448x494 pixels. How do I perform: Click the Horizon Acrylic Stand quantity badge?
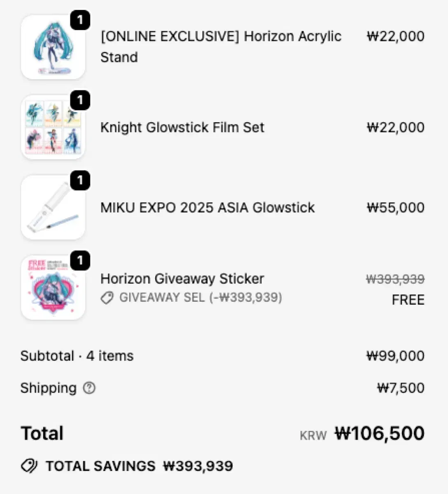80,20
